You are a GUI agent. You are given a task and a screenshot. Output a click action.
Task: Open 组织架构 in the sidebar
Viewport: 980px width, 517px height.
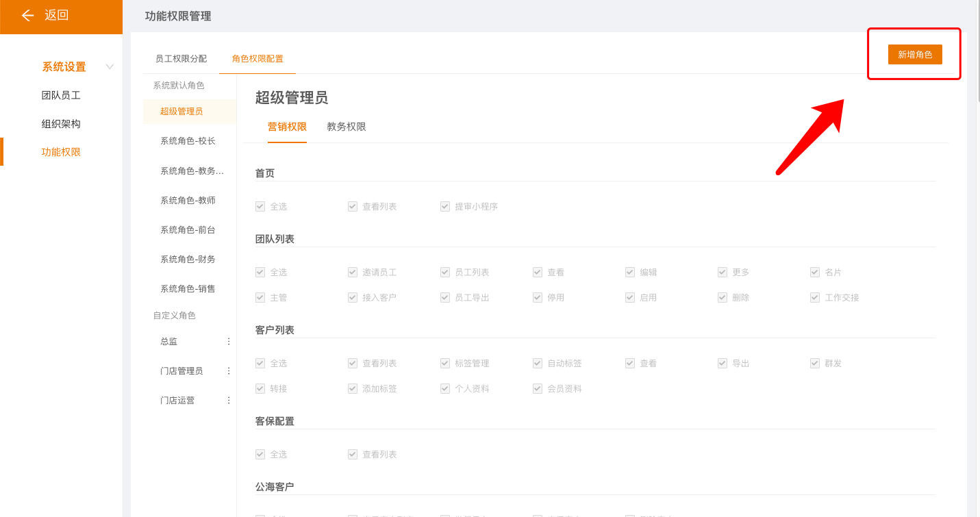tap(61, 124)
